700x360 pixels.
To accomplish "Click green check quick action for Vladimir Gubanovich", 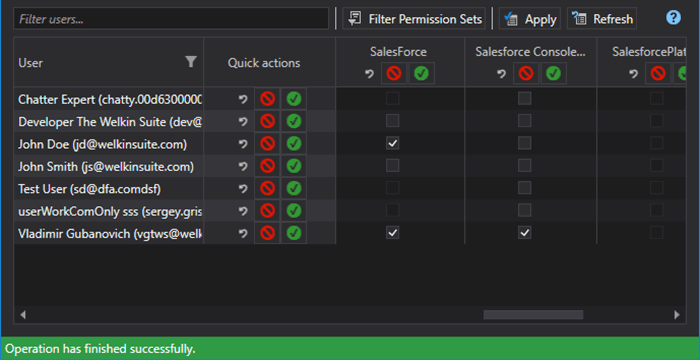I will click(294, 233).
